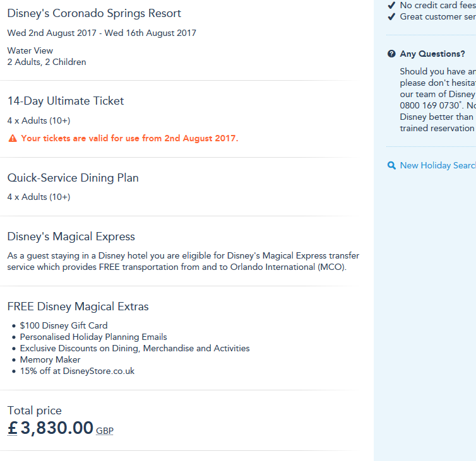Click the magnifier icon next to New Holiday Search
This screenshot has width=476, height=461.
[x=391, y=166]
